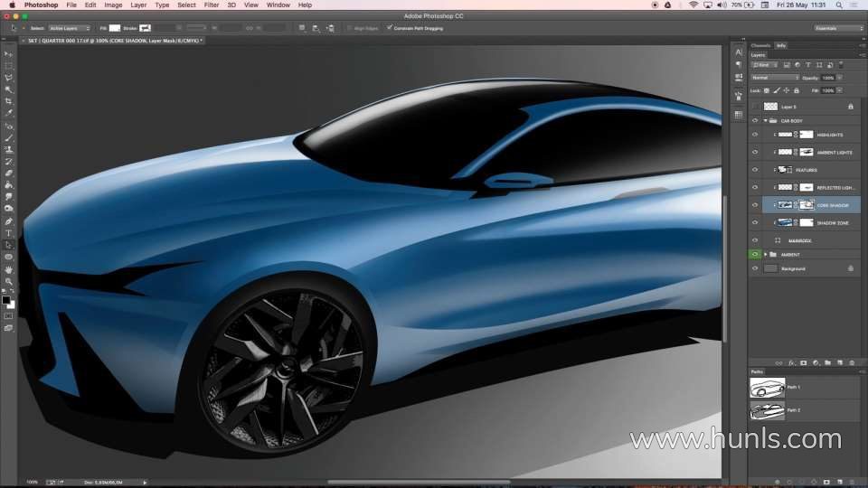Image resolution: width=868 pixels, height=488 pixels.
Task: Click the foreground color swatch
Action: coord(5,299)
